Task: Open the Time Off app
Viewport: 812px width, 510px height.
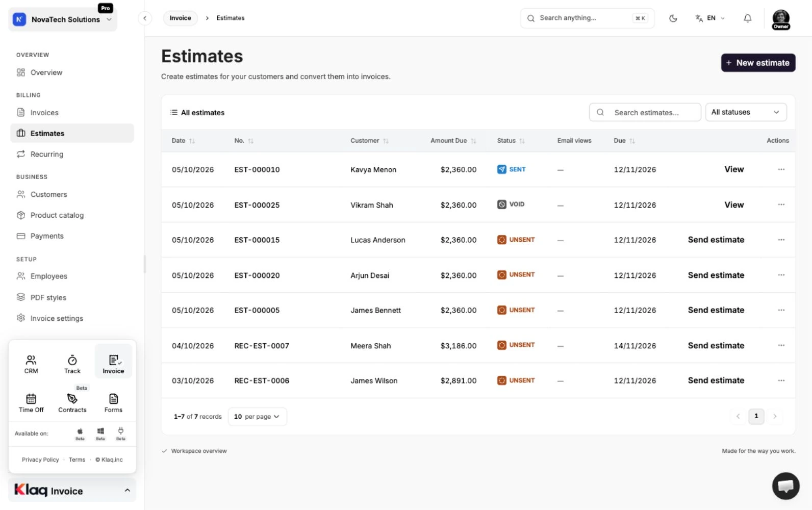Action: tap(31, 403)
